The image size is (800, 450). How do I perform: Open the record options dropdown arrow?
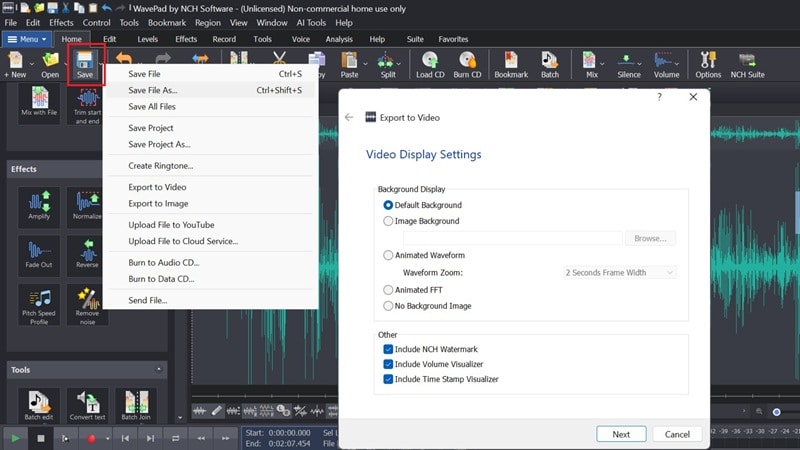click(107, 438)
